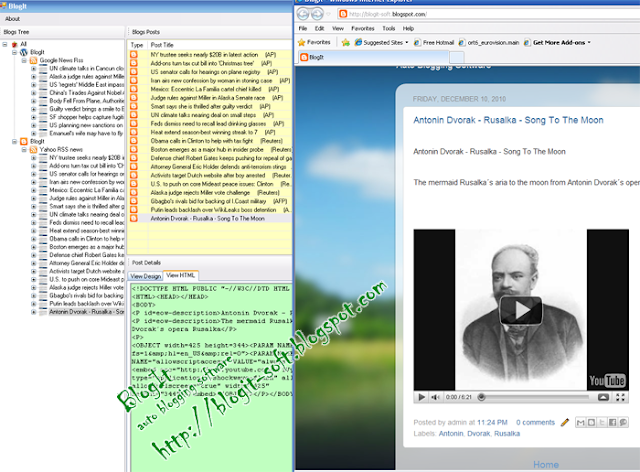Click the browser Back button
This screenshot has width=640, height=472.
[x=303, y=14]
